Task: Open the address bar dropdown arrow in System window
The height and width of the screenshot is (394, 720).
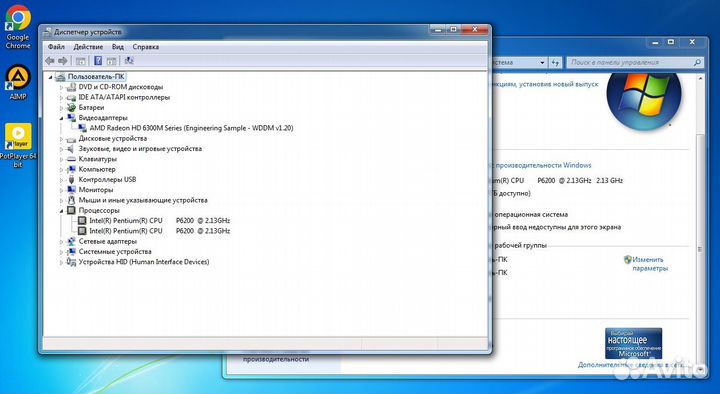Action: pos(542,62)
